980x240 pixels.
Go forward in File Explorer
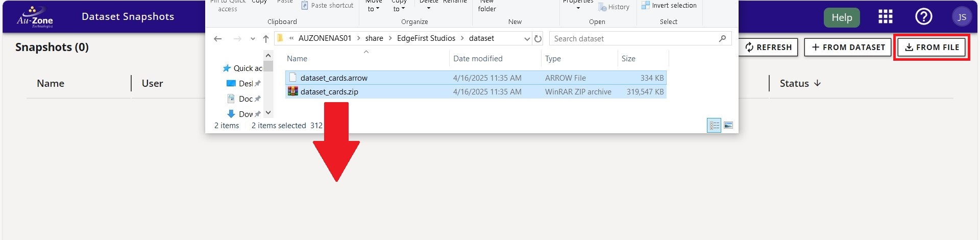pos(237,39)
